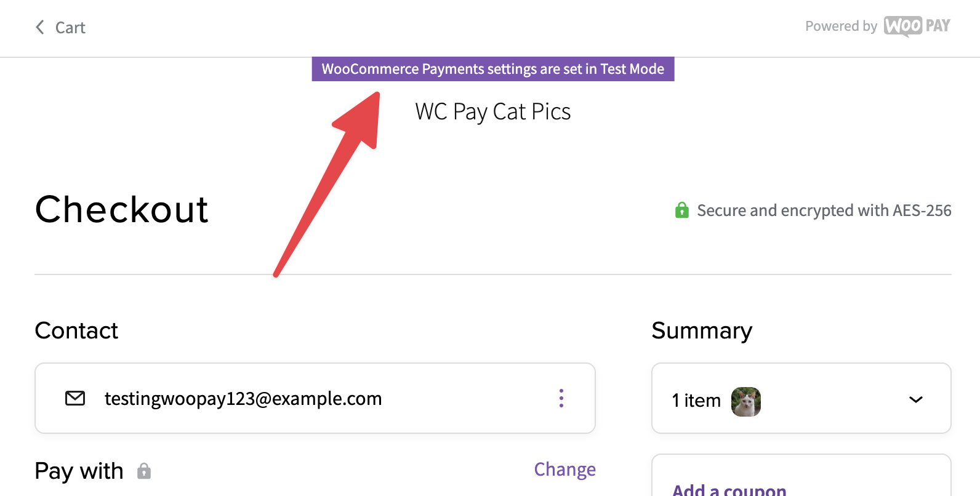Screen dimensions: 980x496
Task: Click the WC Pay Cat Pics store name
Action: [493, 111]
